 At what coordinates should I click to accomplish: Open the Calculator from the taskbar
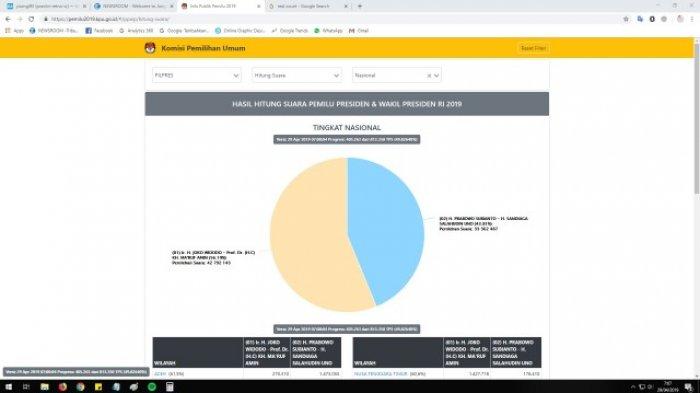tap(170, 387)
